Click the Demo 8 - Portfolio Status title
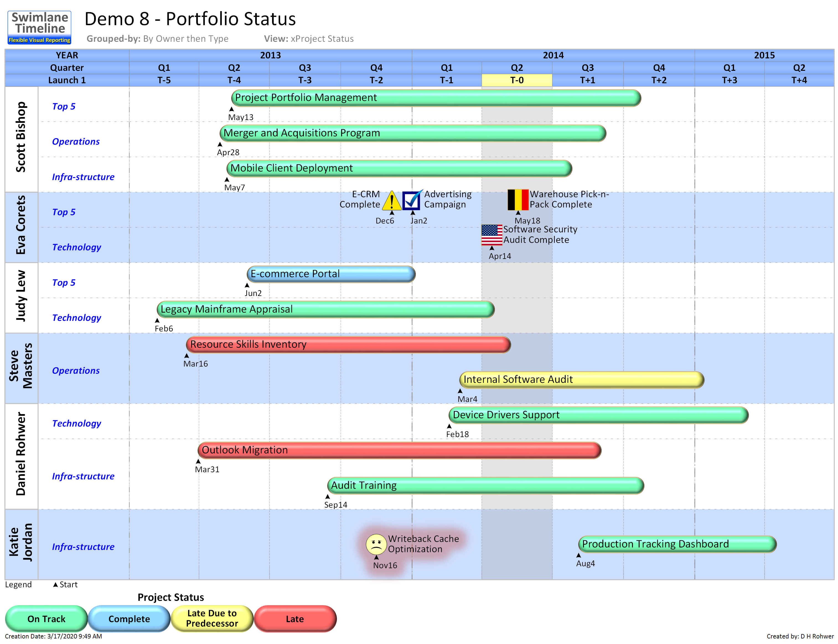Viewport: 838px width, 644px height. click(x=190, y=19)
